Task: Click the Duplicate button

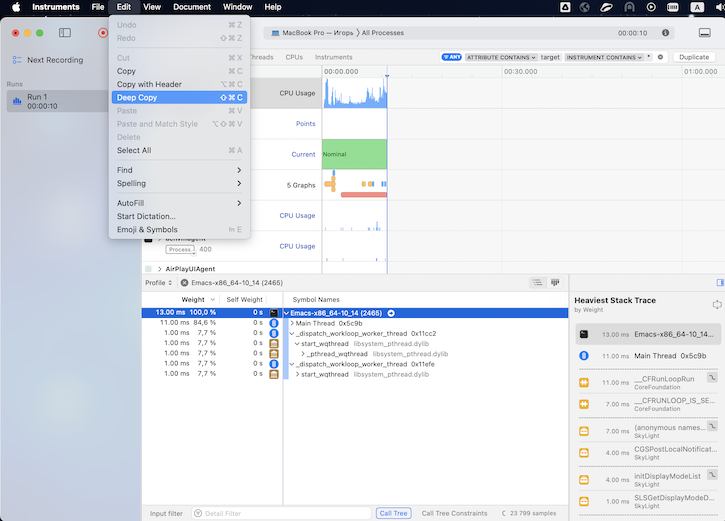Action: coord(694,57)
